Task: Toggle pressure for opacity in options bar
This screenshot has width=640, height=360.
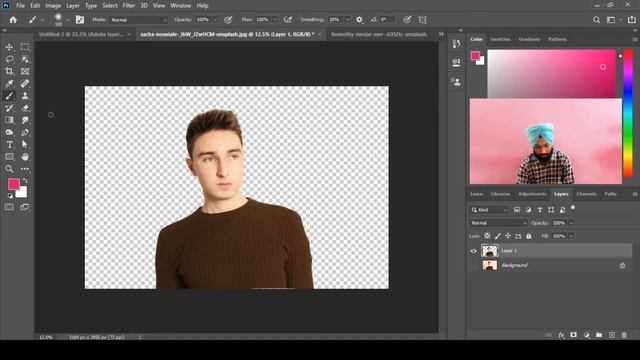Action: tap(228, 20)
